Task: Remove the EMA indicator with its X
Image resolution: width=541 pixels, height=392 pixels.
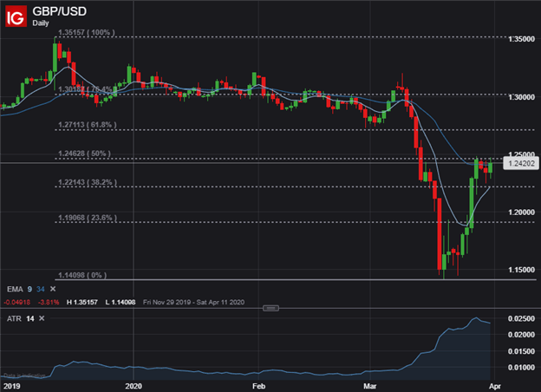Action: (53, 289)
